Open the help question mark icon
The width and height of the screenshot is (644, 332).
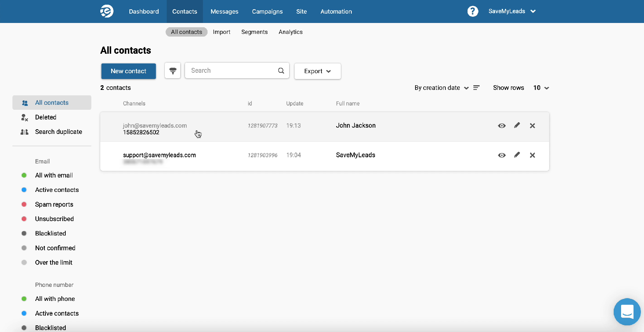[x=473, y=11]
